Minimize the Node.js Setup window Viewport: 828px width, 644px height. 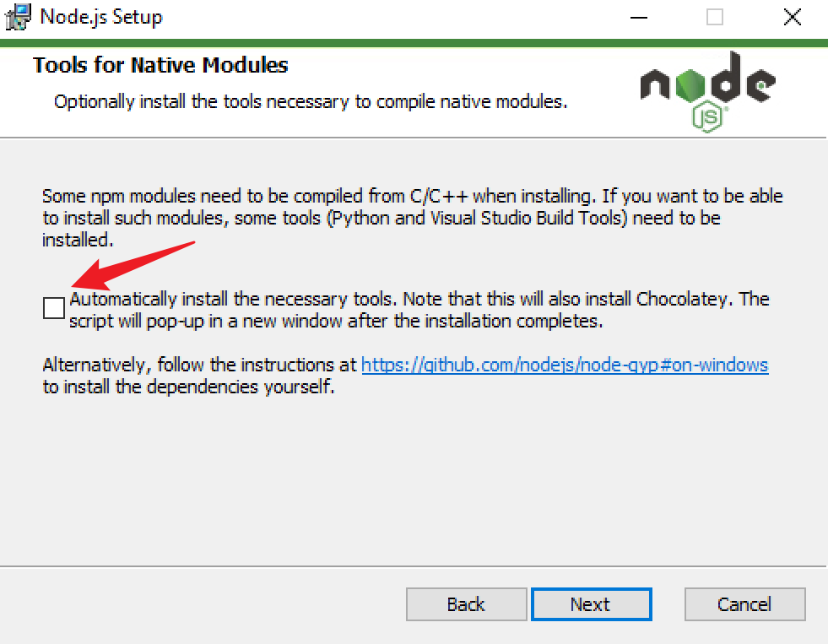click(639, 17)
